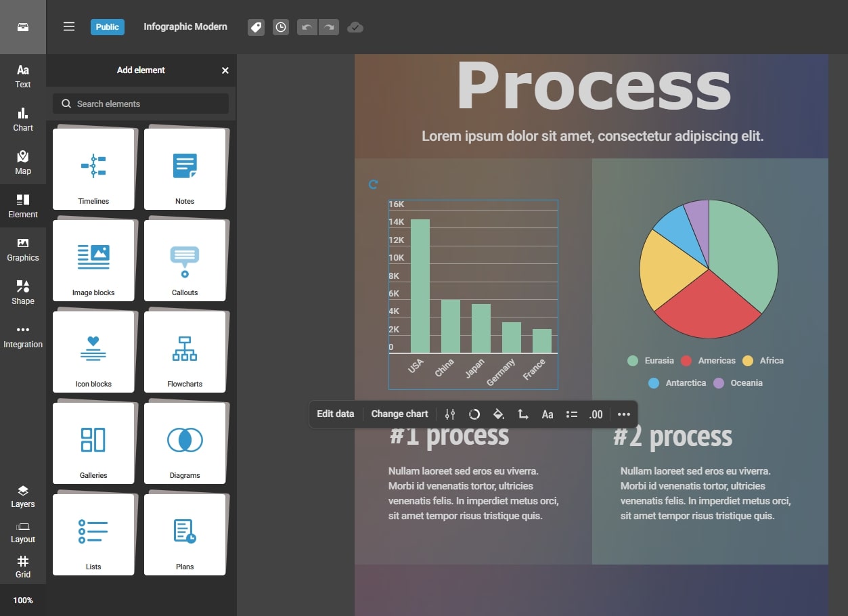Image resolution: width=848 pixels, height=616 pixels.
Task: Click the undo arrow button
Action: 307,27
